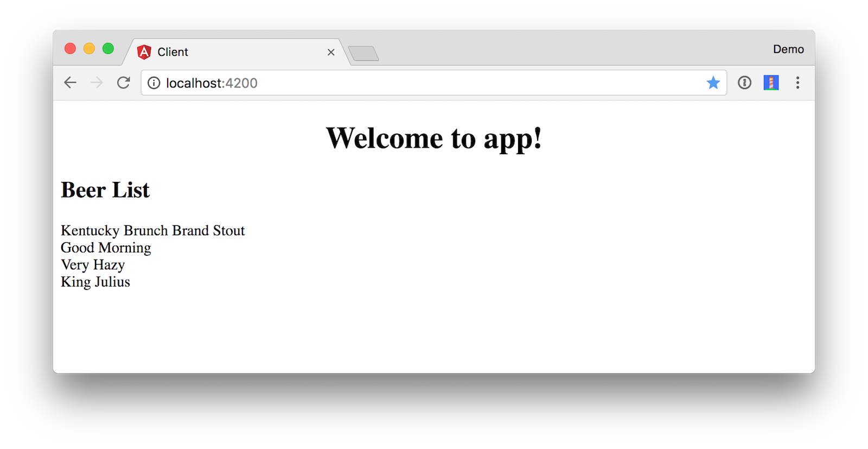Pick Very Hazy from beer list
Viewport: 868px width, 449px height.
(x=93, y=265)
